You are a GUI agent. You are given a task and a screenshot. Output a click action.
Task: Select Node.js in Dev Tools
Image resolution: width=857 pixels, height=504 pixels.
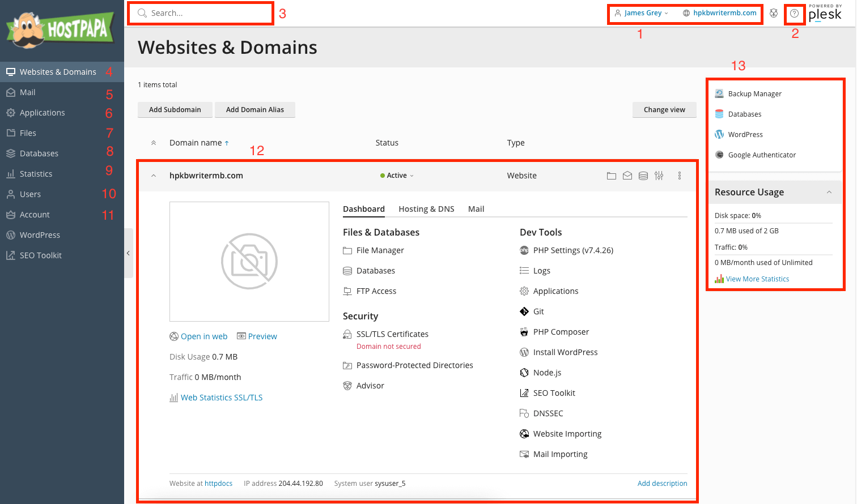(x=547, y=372)
